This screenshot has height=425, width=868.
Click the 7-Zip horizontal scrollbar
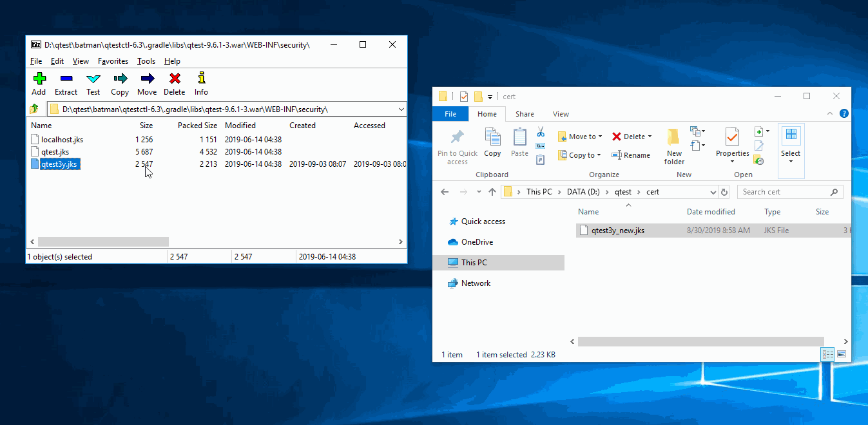(x=103, y=242)
